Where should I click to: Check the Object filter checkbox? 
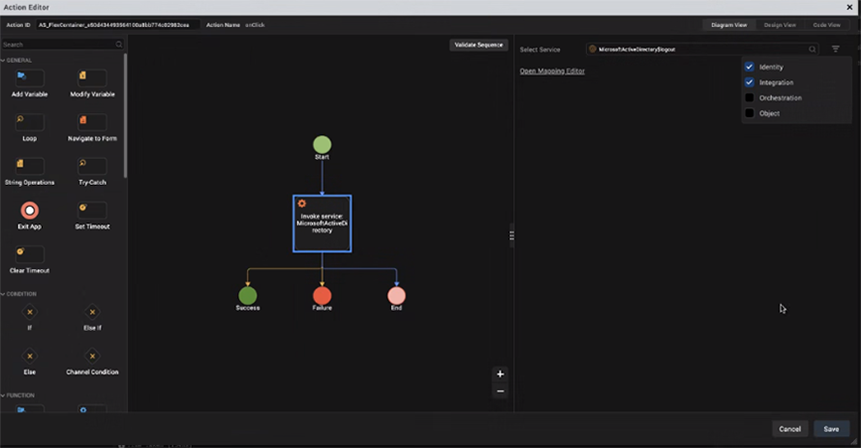(x=750, y=113)
